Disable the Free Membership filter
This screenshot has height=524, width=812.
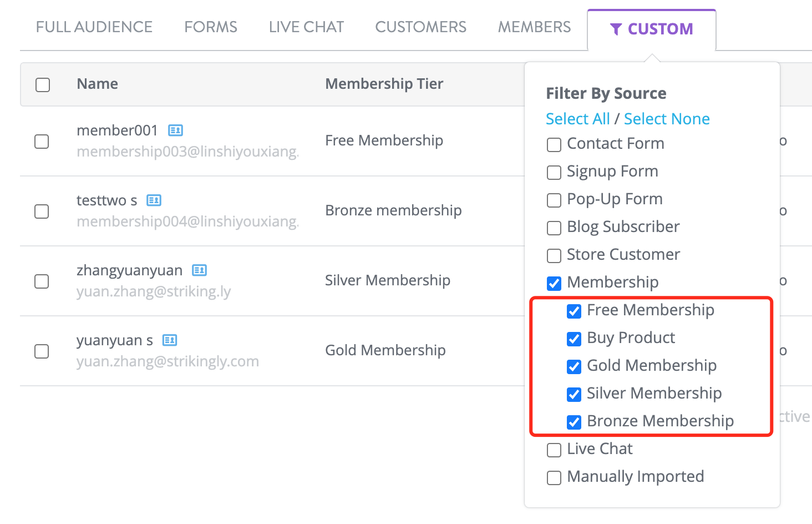(x=574, y=311)
